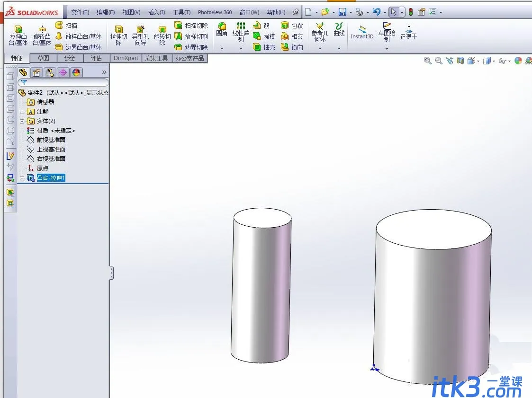Open the 编辑(E) menu
The image size is (532, 398).
[106, 12]
